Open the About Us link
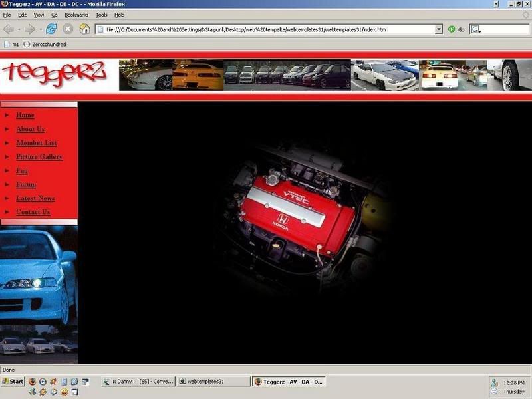 click(x=31, y=129)
